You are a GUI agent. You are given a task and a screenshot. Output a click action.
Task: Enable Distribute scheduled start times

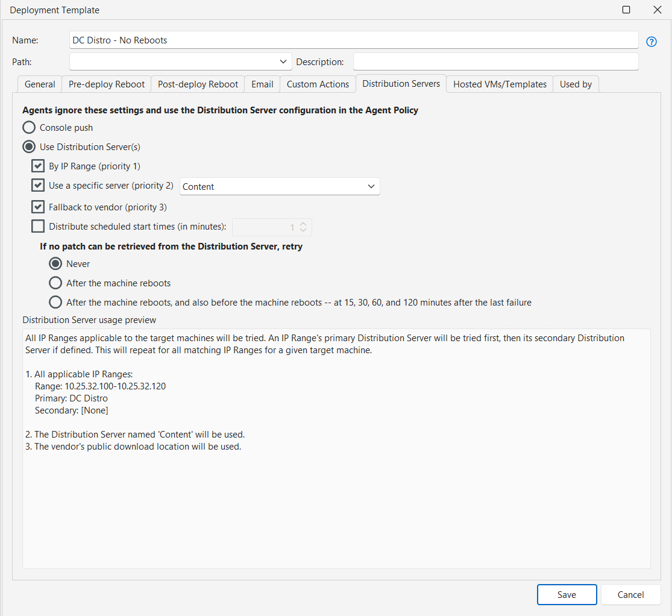pos(38,227)
